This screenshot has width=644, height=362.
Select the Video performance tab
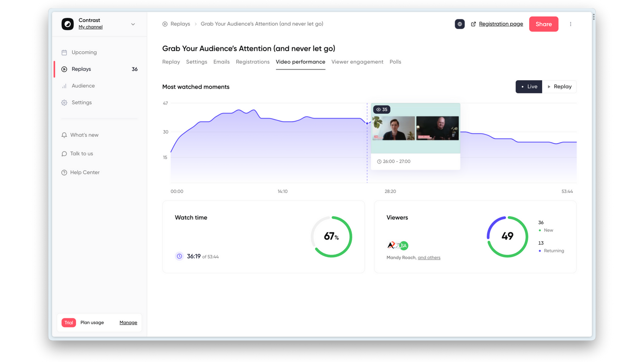300,62
